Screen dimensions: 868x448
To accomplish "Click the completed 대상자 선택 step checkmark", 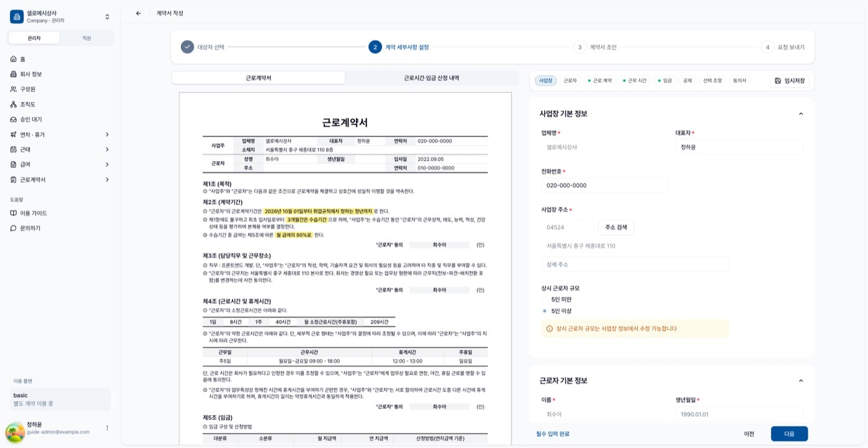I will (187, 47).
